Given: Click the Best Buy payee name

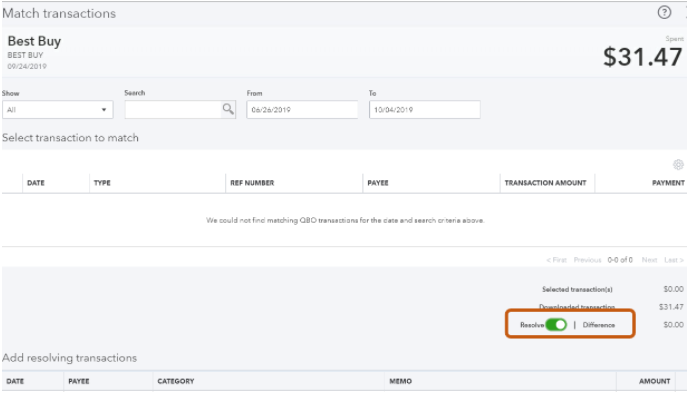Looking at the screenshot, I should click(x=34, y=41).
